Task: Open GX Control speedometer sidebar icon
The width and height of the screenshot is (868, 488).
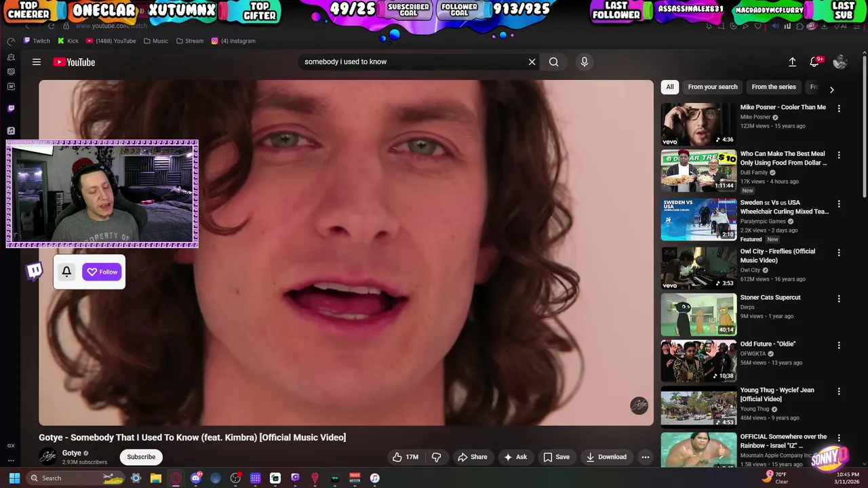Action: click(x=11, y=41)
